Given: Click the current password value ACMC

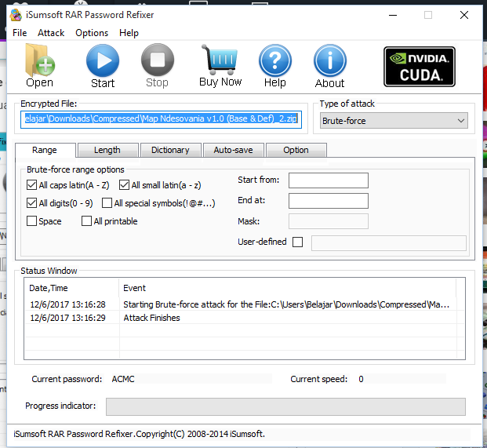Looking at the screenshot, I should click(123, 379).
